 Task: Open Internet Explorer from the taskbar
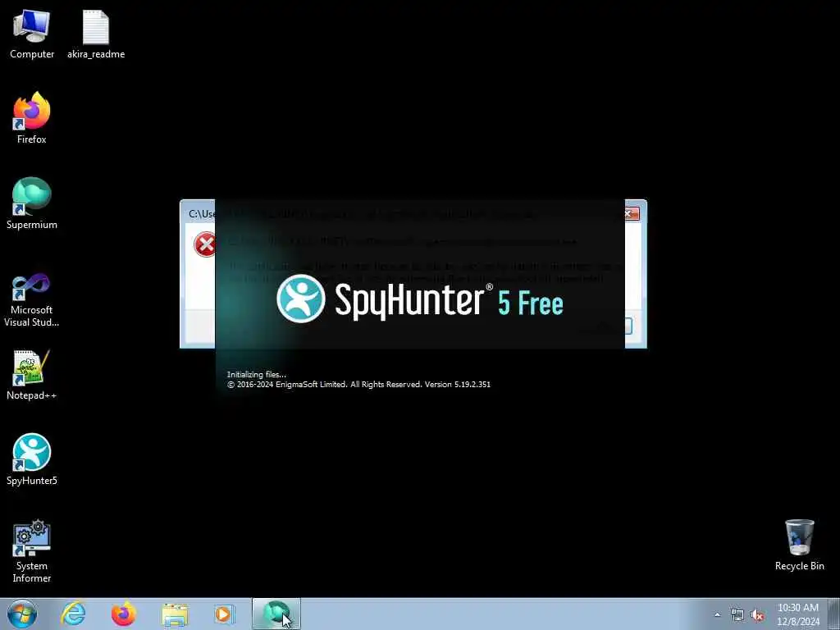73,614
